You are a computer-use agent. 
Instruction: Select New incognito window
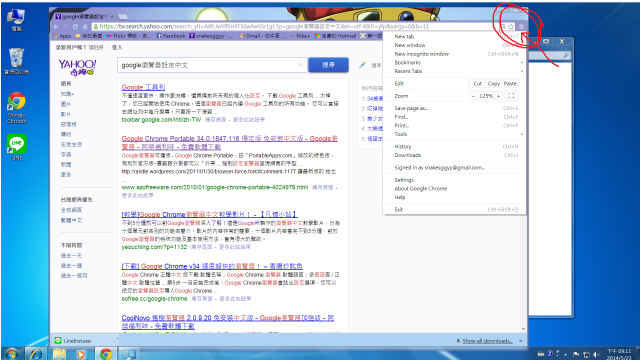point(454,54)
